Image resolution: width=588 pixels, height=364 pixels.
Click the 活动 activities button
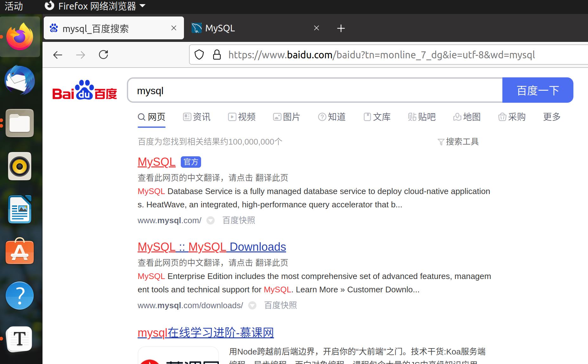14,6
